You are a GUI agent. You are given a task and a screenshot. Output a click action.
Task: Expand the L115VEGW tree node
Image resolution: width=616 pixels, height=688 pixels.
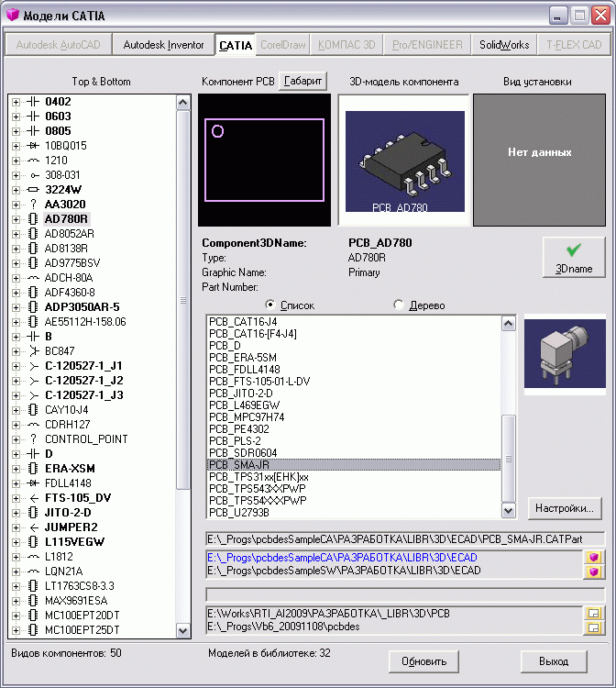pos(16,542)
